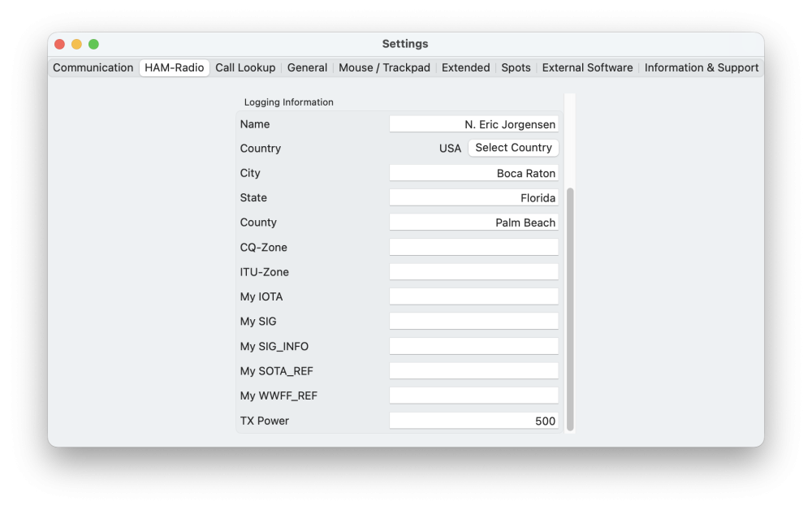The height and width of the screenshot is (510, 812).
Task: Open the Information & Support tab
Action: [x=702, y=67]
